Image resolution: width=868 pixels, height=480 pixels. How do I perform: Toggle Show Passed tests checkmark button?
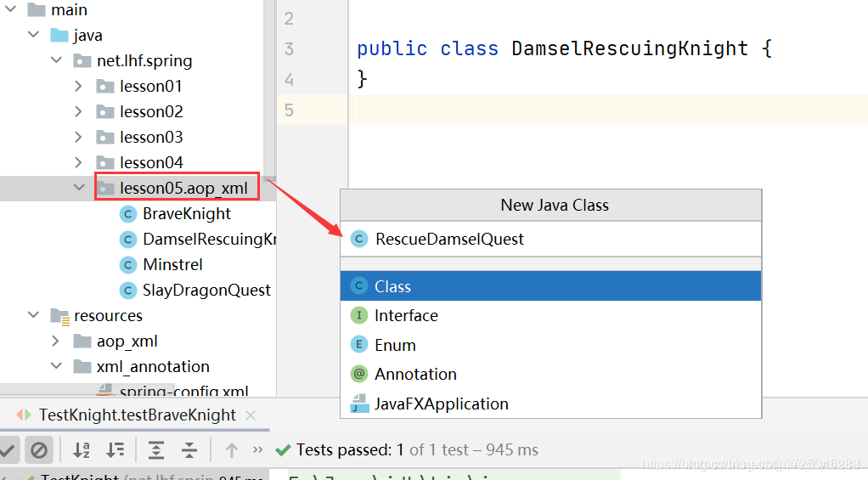tap(8, 449)
